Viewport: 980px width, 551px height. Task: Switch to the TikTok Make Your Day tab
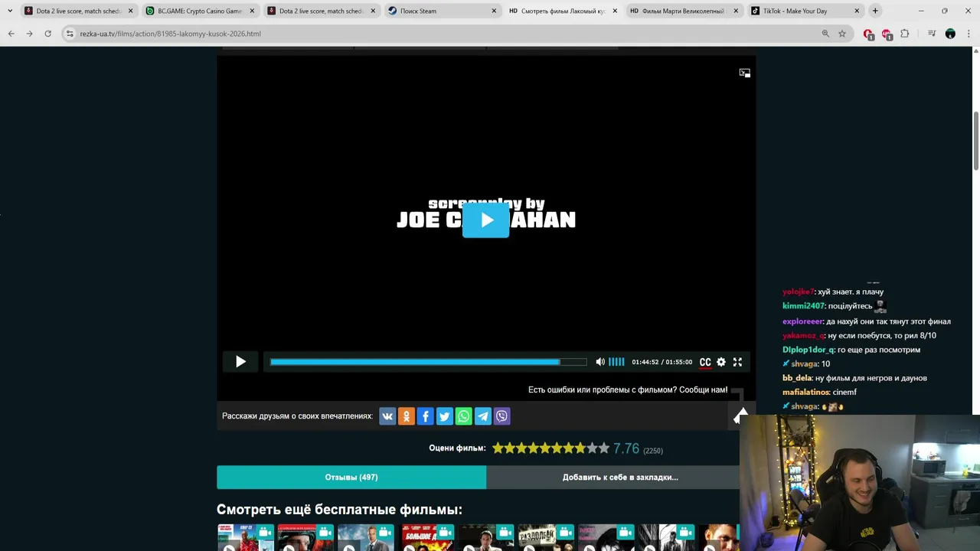click(805, 11)
